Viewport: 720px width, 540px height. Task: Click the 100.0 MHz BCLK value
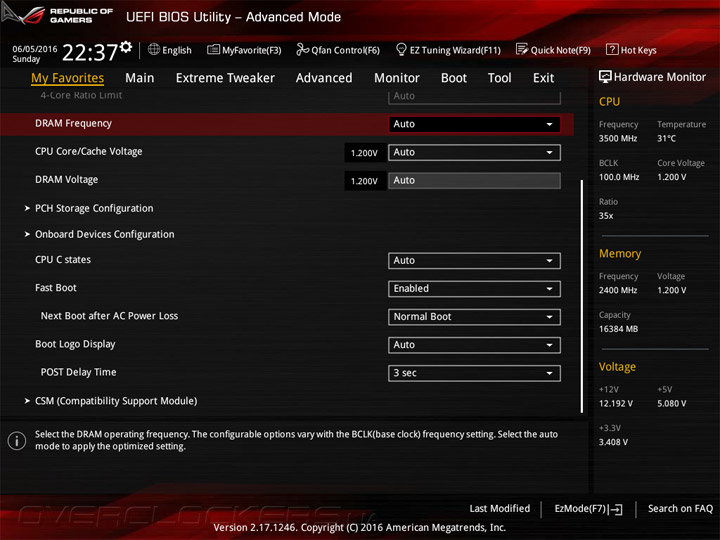[x=619, y=177]
